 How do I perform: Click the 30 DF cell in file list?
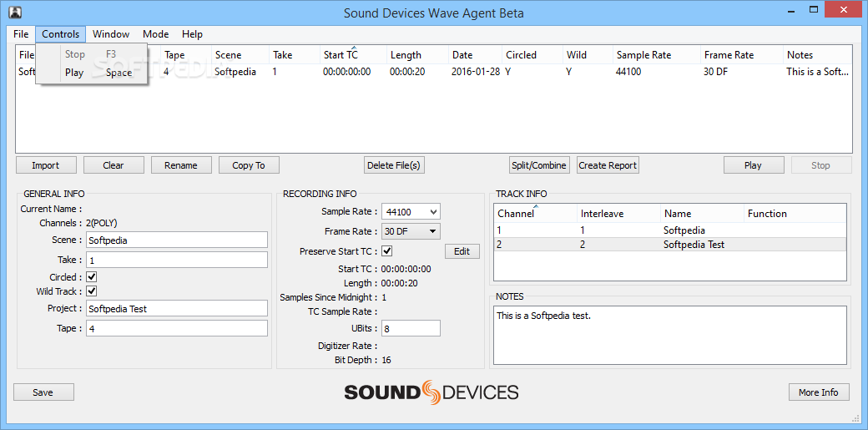(718, 72)
